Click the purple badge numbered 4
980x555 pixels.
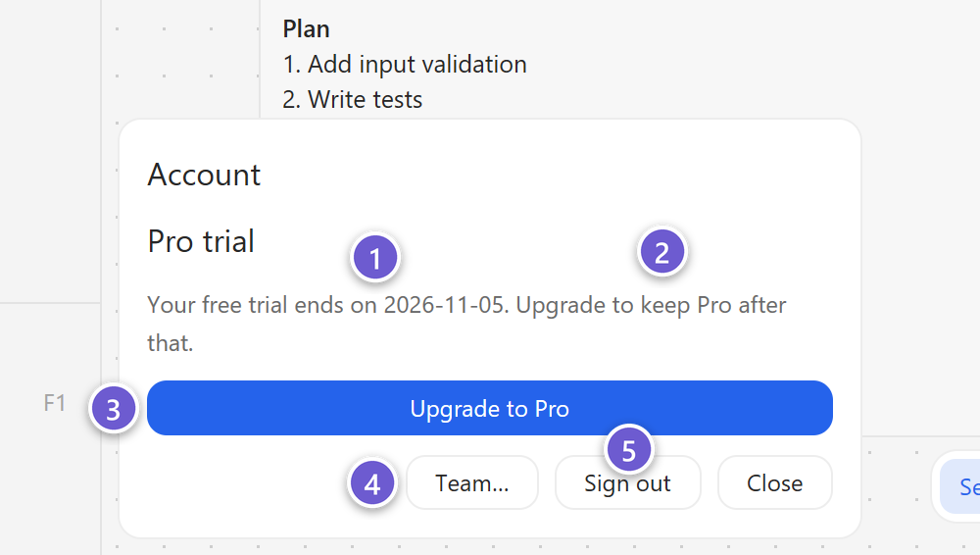372,483
